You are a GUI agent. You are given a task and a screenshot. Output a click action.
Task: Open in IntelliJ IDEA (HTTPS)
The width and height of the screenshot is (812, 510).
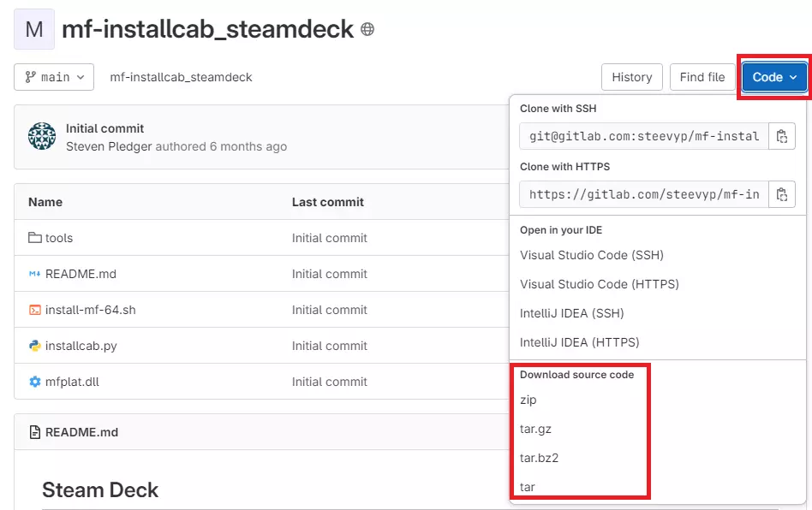579,342
